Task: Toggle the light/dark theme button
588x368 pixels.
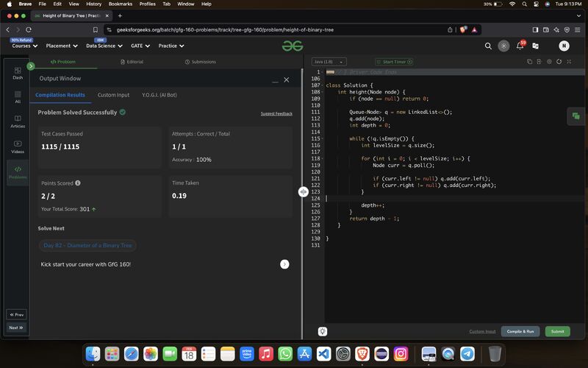Action: click(x=503, y=46)
